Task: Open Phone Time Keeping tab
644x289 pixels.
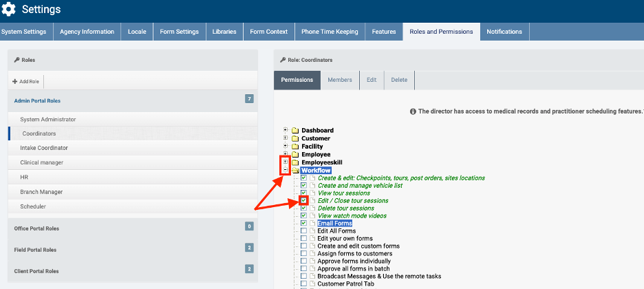Action: [x=330, y=32]
